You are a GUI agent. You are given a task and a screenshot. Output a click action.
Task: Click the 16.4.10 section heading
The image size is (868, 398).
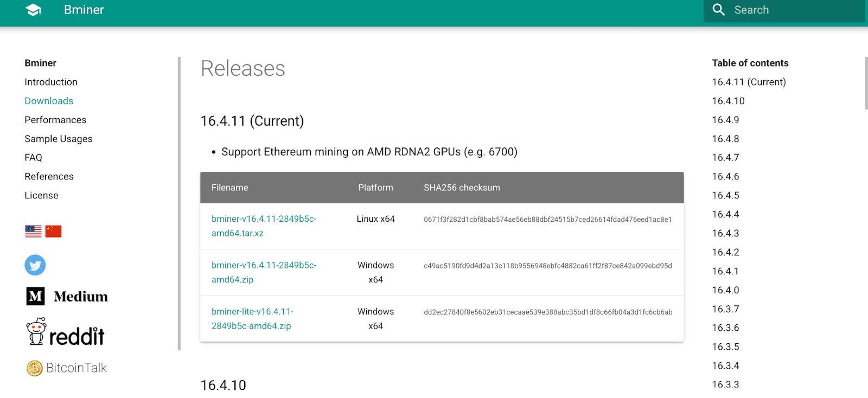pyautogui.click(x=224, y=385)
